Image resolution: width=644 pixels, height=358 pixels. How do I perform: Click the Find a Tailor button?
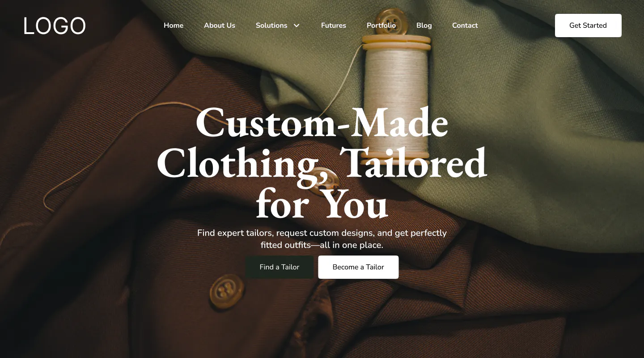[280, 267]
